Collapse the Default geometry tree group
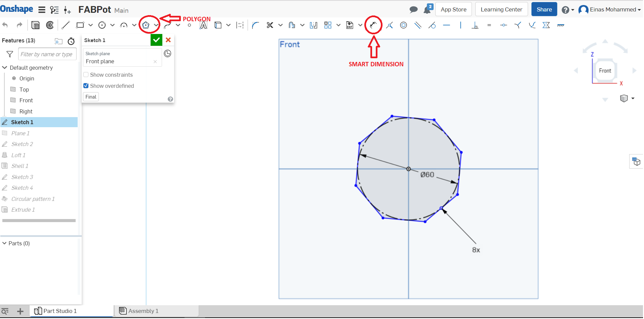 [5, 68]
